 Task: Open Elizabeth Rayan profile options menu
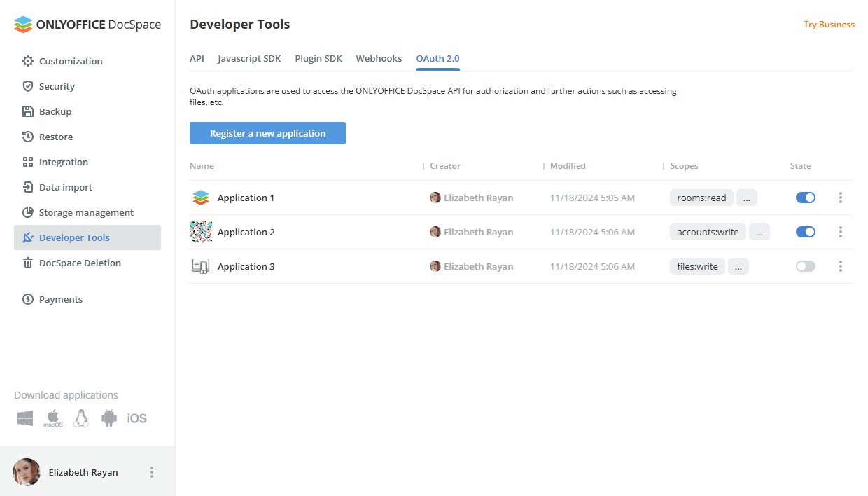coord(152,472)
